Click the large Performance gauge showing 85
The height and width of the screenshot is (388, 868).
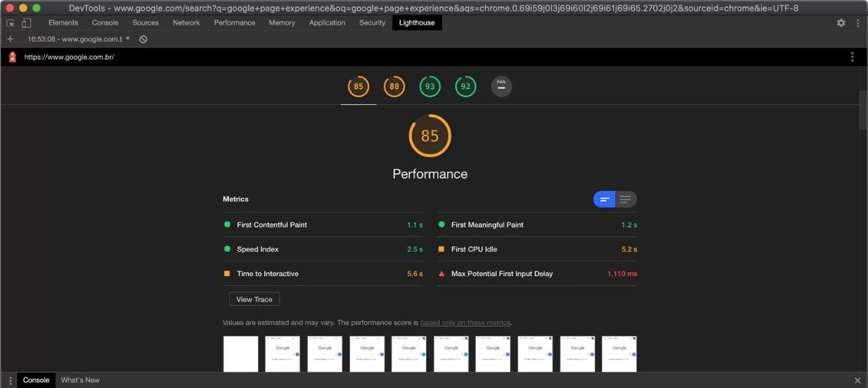click(430, 136)
